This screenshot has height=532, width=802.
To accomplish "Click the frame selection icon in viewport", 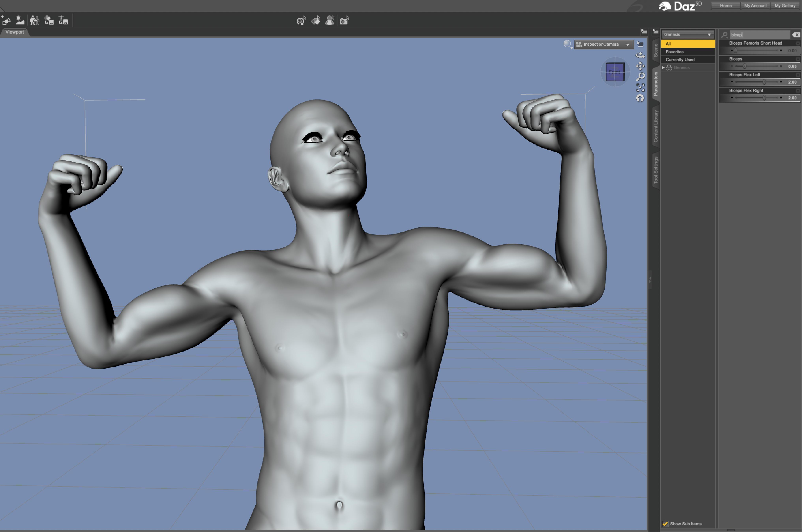I will (x=640, y=88).
